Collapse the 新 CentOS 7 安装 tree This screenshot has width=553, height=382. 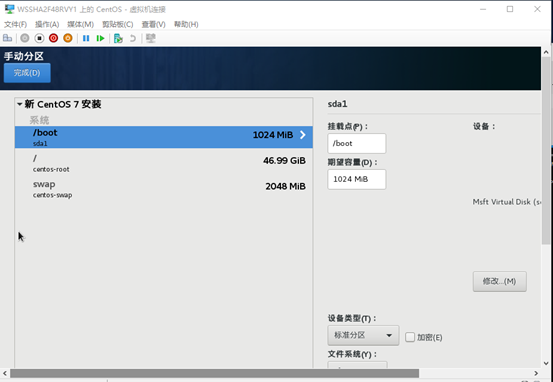tap(19, 104)
